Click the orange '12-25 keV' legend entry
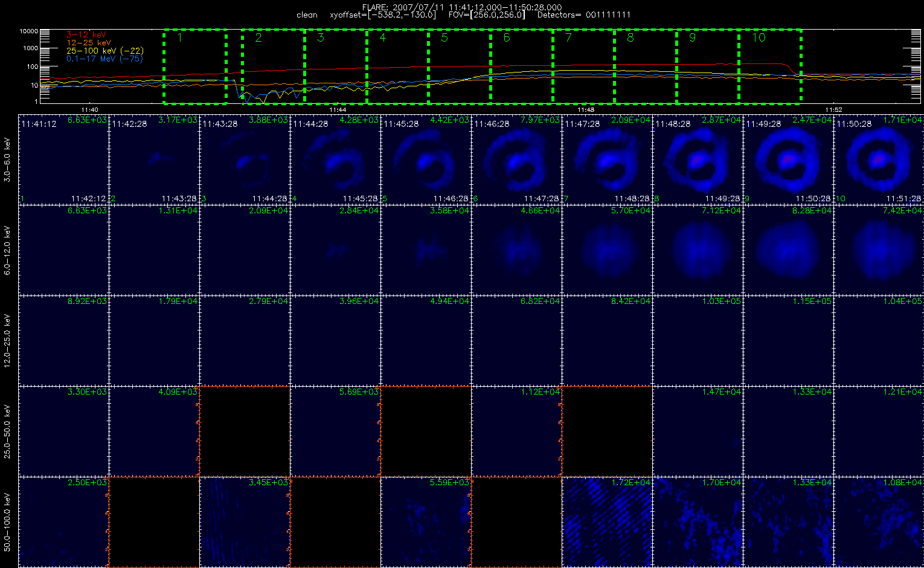This screenshot has height=568, width=924. [89, 43]
